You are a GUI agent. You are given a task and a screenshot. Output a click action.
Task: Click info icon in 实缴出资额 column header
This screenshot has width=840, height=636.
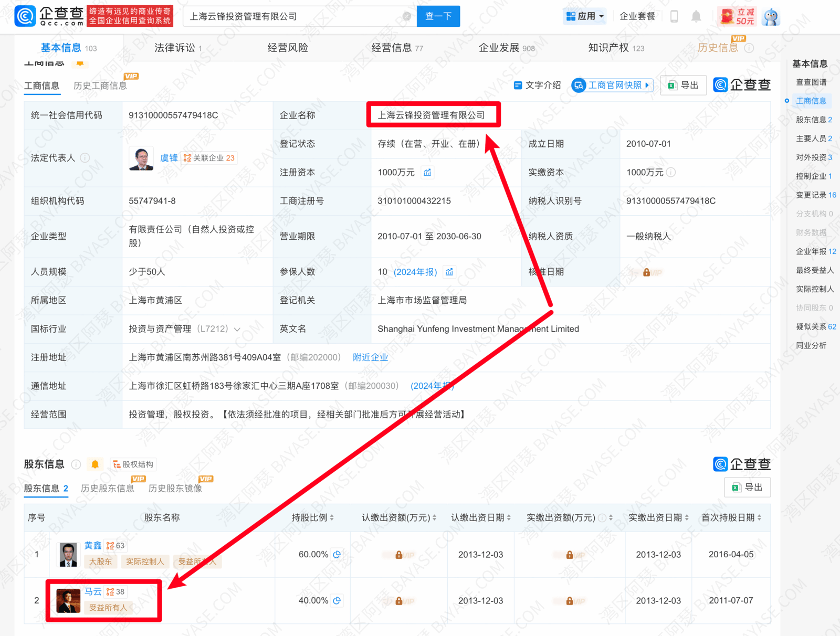point(602,518)
